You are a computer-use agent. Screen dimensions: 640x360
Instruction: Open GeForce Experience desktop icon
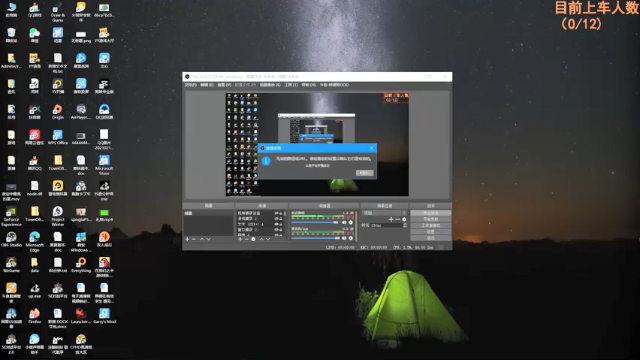point(11,216)
